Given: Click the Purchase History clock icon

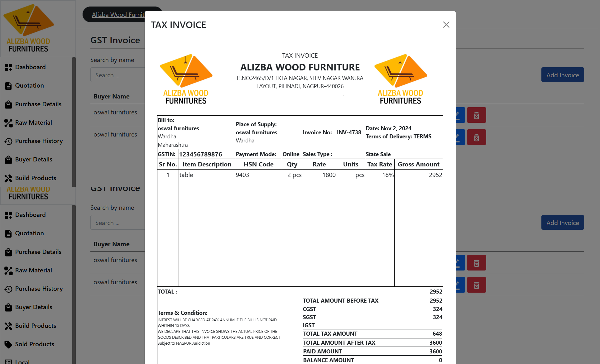Looking at the screenshot, I should [8, 141].
